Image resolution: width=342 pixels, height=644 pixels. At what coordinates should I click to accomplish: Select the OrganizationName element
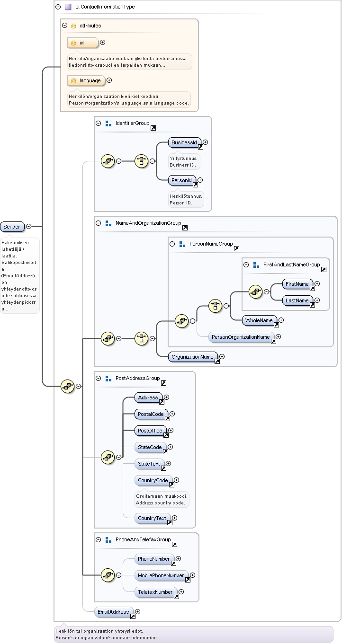click(x=194, y=357)
